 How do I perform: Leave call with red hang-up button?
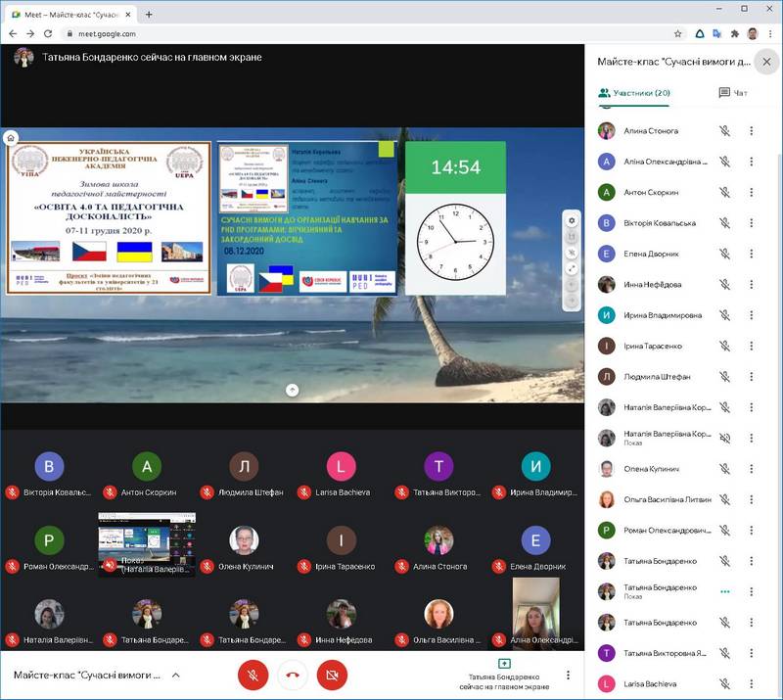[293, 675]
